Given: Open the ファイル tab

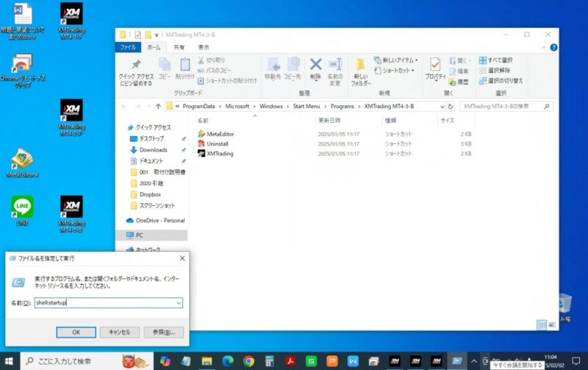Looking at the screenshot, I should (128, 47).
